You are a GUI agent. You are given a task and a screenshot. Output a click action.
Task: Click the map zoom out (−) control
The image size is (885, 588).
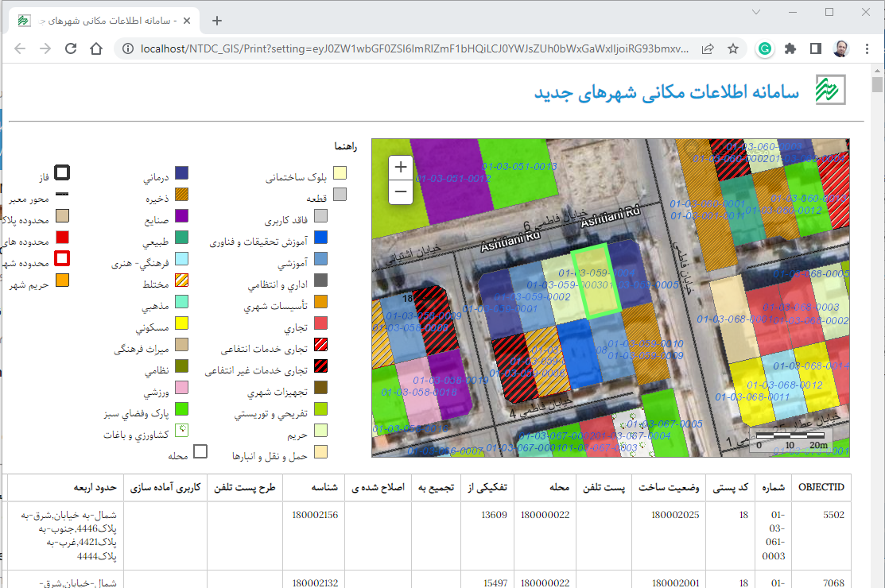point(400,191)
